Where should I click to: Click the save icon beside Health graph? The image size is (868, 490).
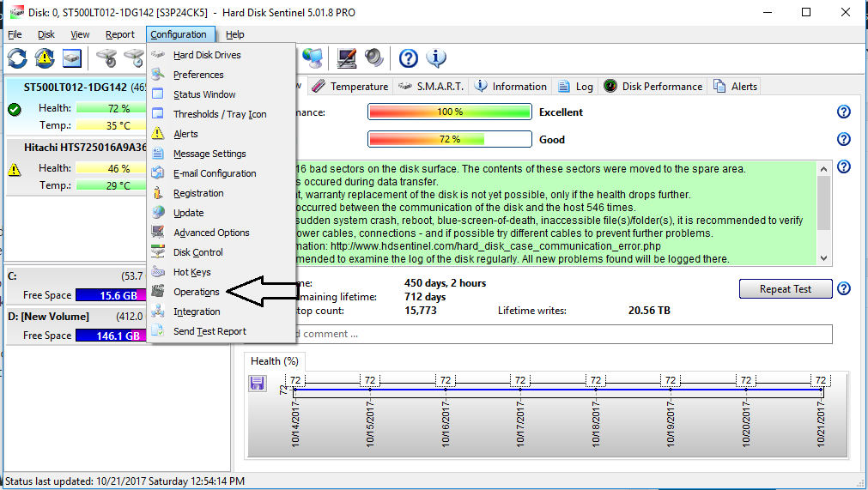pos(258,383)
